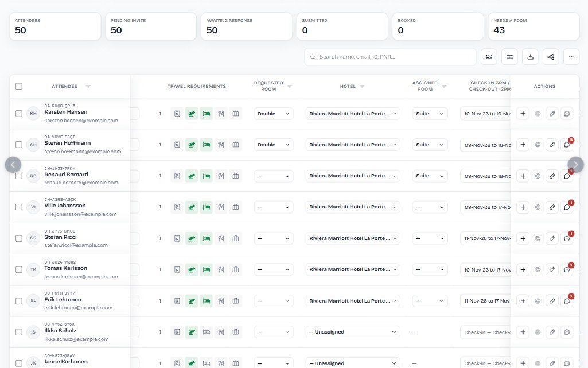Screen dimensions: 588x368
Task: Edit Stefan Hoffmann with the pencil icon
Action: 552,145
